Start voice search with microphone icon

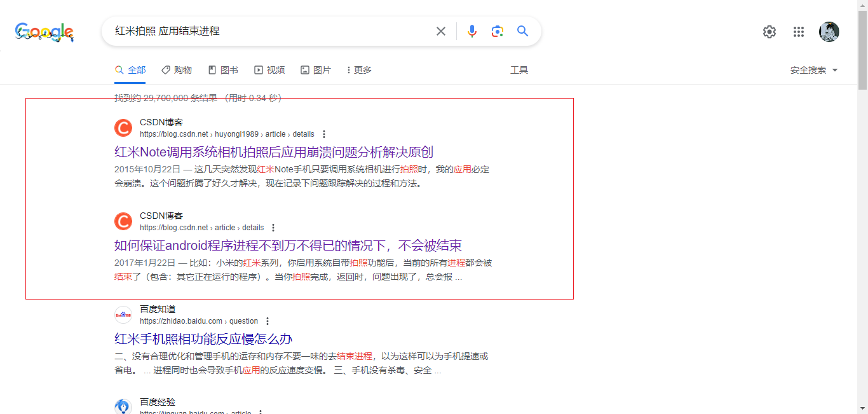coord(471,31)
